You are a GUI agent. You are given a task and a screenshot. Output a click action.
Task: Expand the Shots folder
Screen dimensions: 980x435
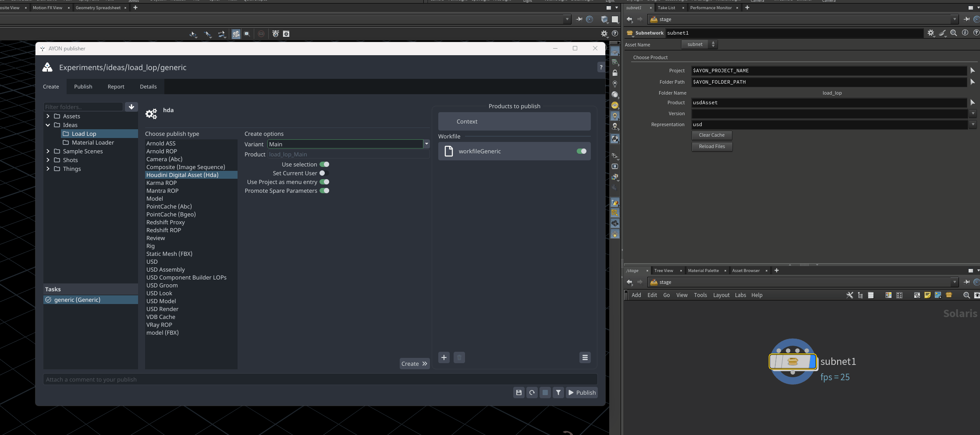(x=48, y=160)
